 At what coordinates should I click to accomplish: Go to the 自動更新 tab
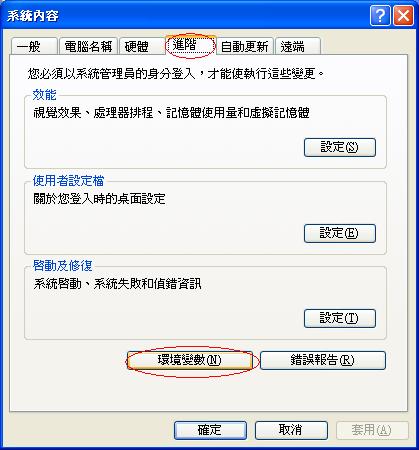pyautogui.click(x=245, y=46)
